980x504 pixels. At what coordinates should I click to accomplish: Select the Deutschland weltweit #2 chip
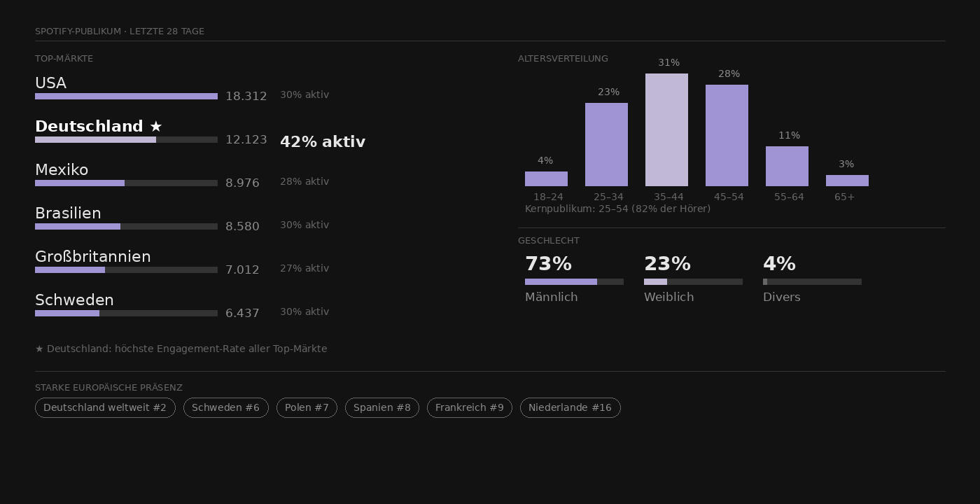(105, 407)
